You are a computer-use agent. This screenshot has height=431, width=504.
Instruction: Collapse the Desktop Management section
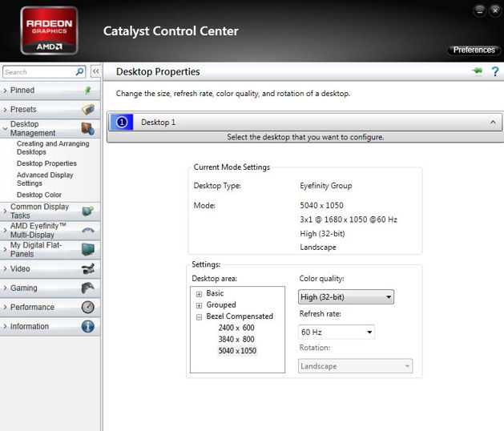pos(50,128)
